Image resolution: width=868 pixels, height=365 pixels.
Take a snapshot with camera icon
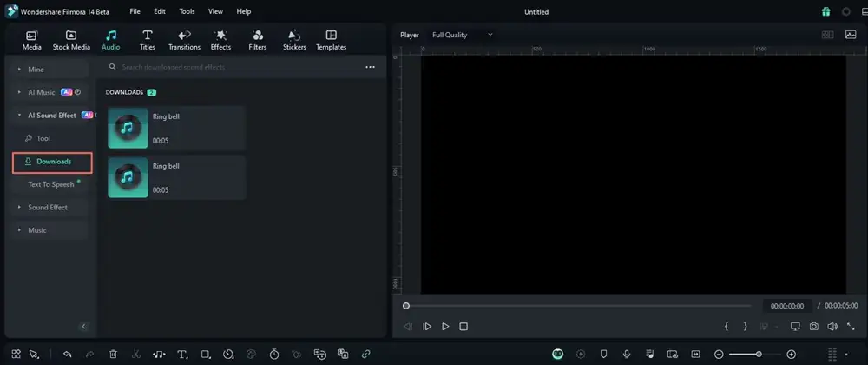(x=814, y=327)
